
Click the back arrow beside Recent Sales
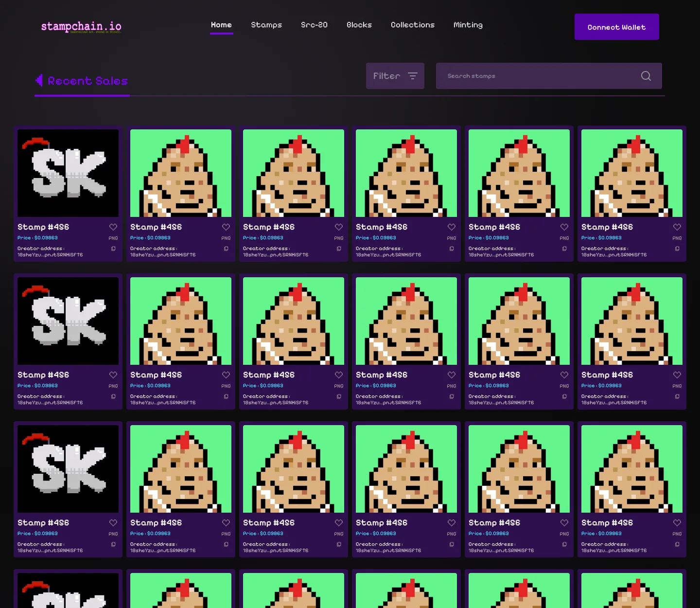point(39,80)
